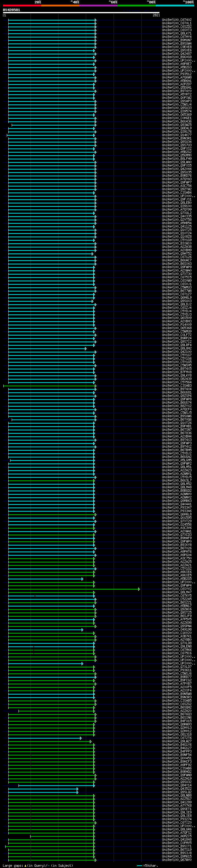
Task: Select the UniRef100_C0HGE1 label
Action: [x=177, y=118]
